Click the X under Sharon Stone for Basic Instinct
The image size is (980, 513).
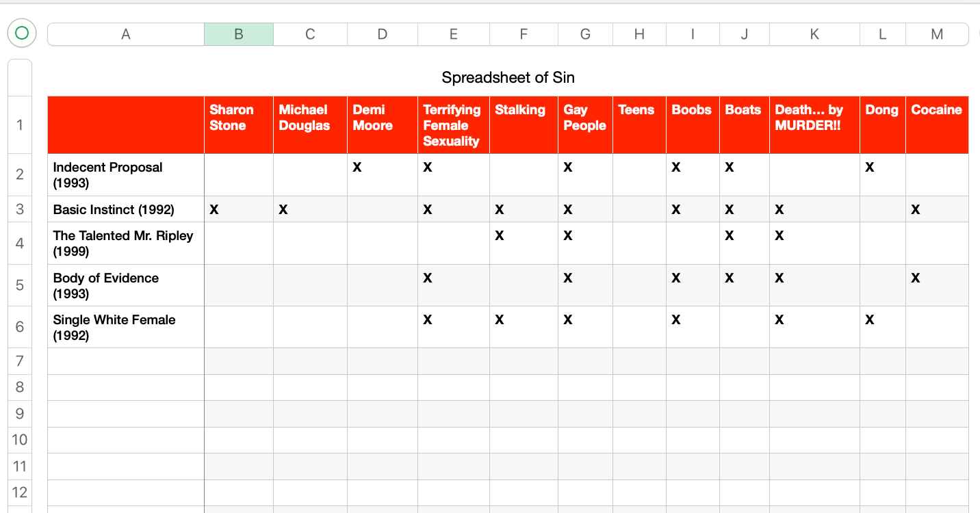[x=214, y=209]
